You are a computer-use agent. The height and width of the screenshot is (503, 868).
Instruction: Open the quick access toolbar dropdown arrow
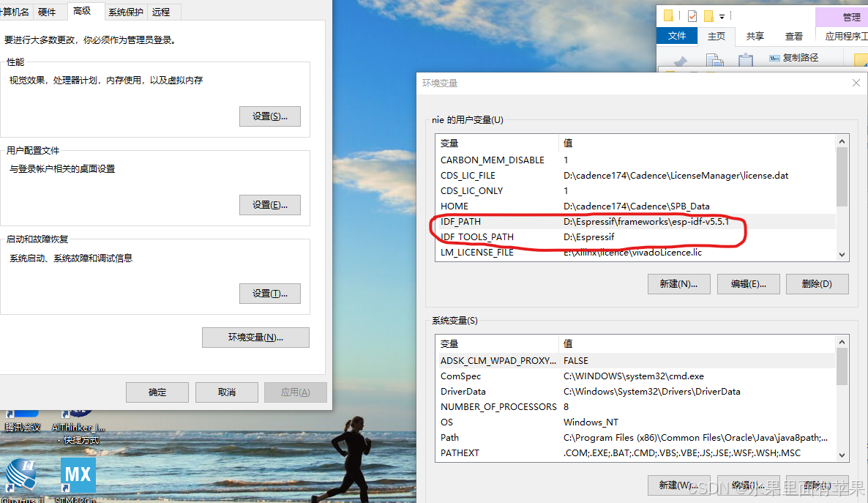(x=722, y=17)
